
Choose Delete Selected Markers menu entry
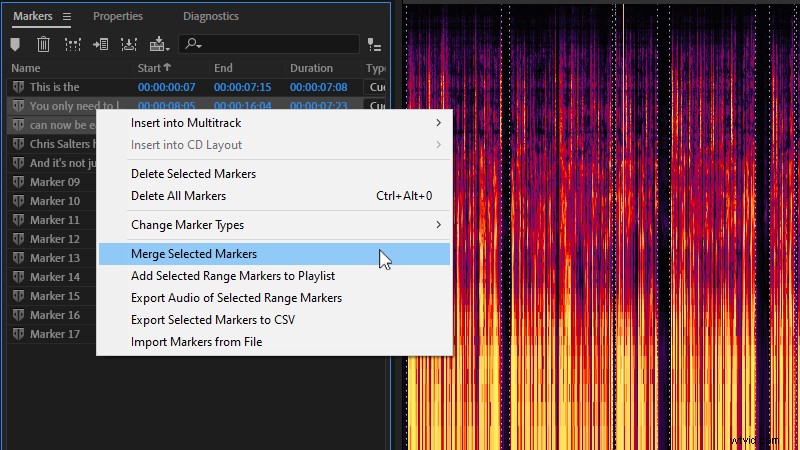pyautogui.click(x=274, y=174)
